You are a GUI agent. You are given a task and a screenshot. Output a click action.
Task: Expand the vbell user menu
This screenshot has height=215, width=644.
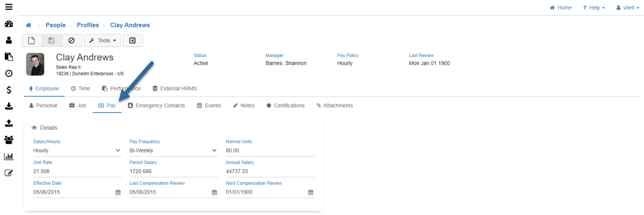[627, 8]
